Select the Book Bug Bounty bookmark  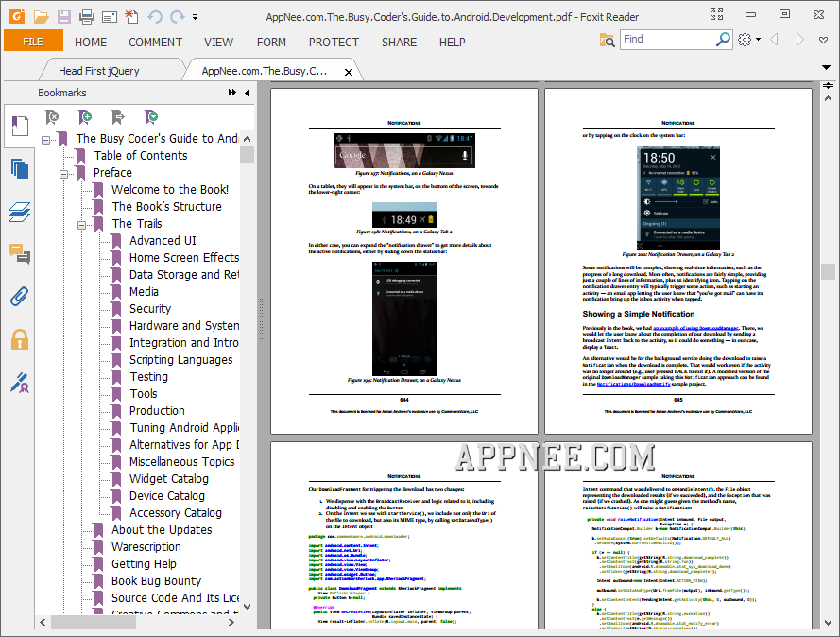click(x=157, y=580)
